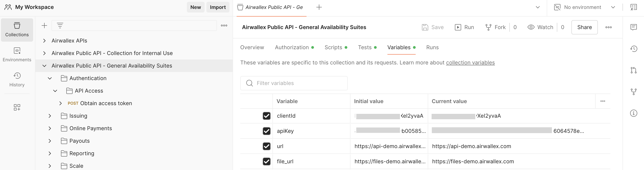
Task: Expand the Airwallex APIs collection
Action: pos(44,41)
